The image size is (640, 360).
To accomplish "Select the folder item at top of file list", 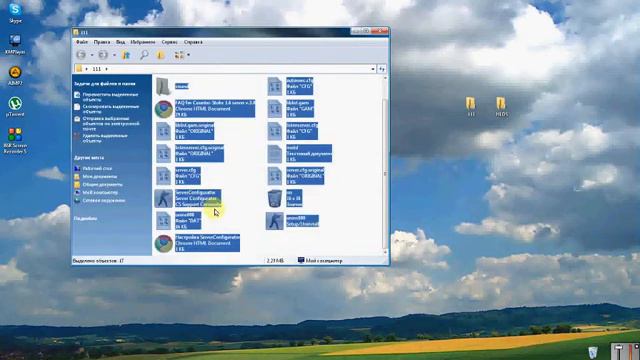I will click(x=163, y=86).
